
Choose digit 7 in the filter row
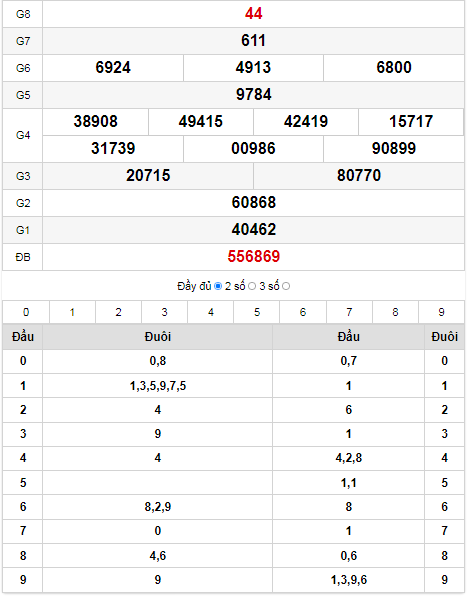349,313
